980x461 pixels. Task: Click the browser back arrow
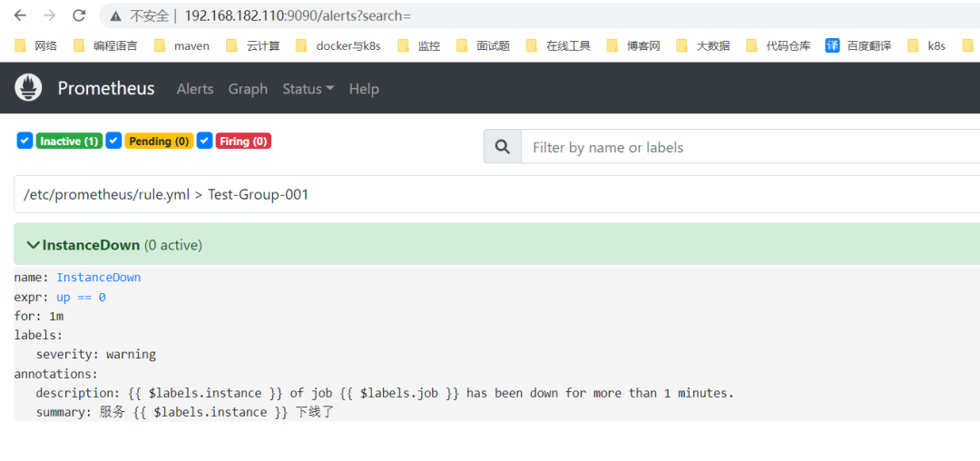20,15
